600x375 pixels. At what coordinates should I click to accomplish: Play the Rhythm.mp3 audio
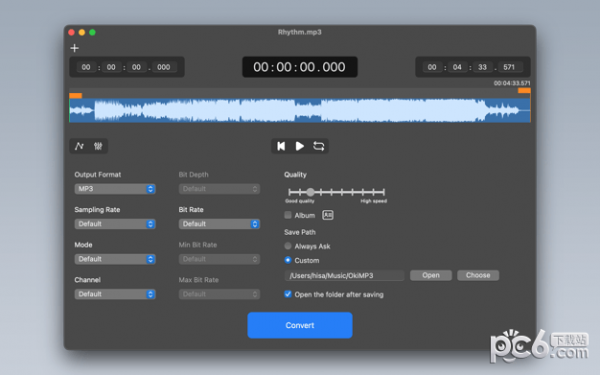pyautogui.click(x=300, y=146)
